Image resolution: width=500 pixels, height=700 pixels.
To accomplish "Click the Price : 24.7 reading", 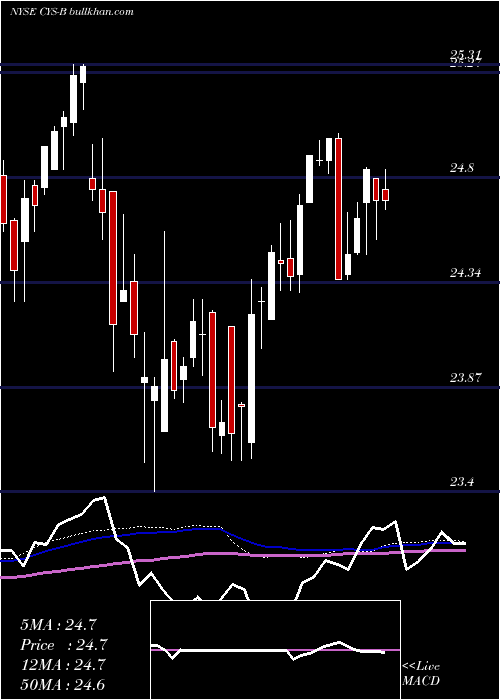I will 64,645.
